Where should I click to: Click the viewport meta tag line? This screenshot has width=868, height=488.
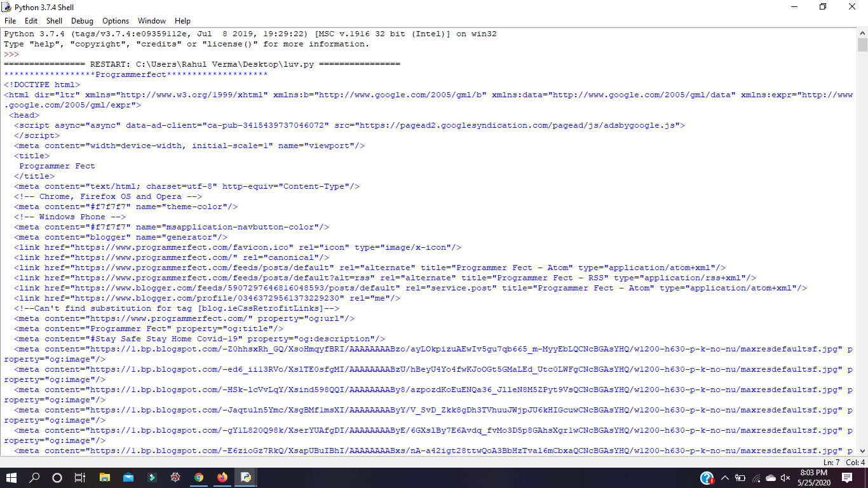[189, 146]
